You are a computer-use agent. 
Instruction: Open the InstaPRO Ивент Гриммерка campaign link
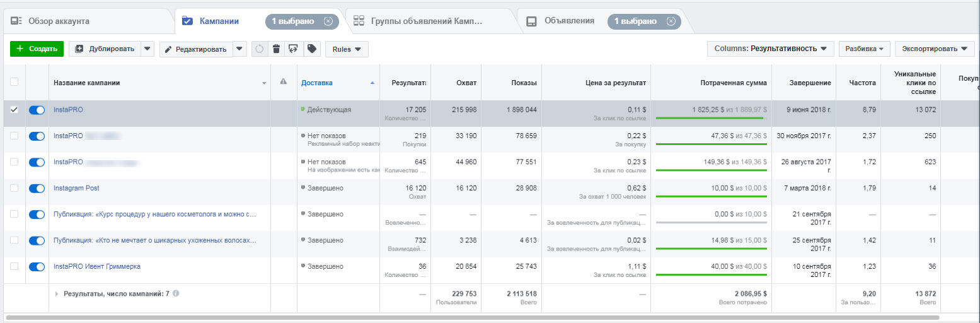[97, 266]
